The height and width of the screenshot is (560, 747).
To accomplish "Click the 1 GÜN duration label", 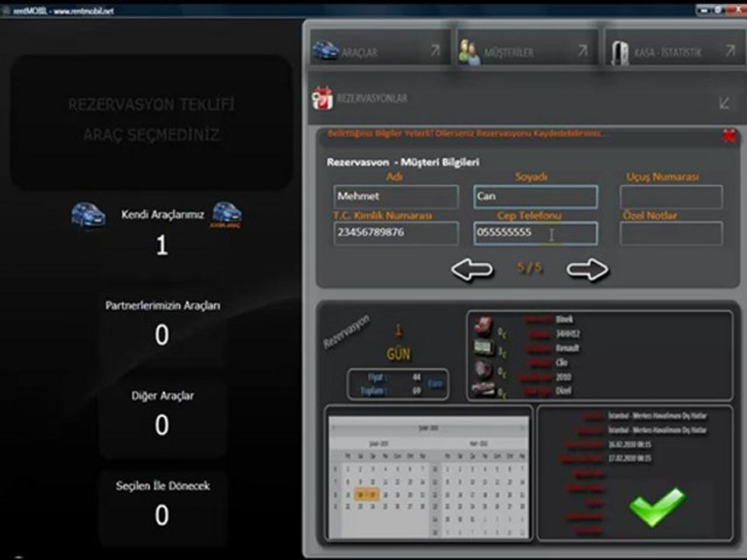I will coord(398,343).
